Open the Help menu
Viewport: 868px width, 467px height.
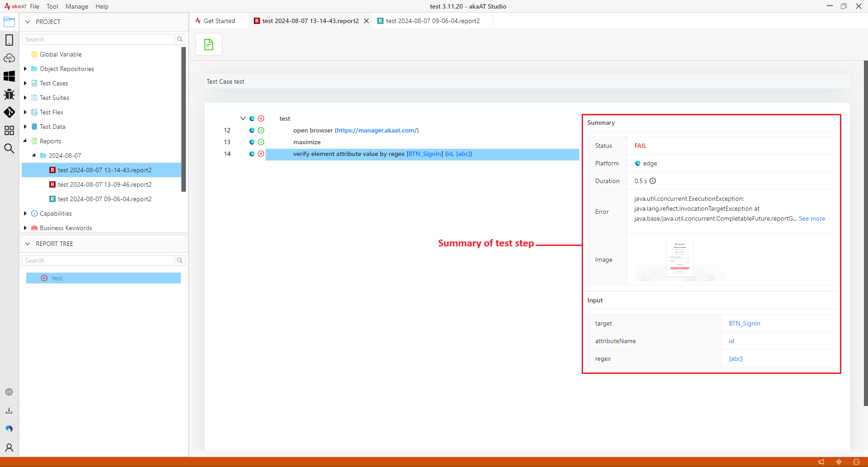tap(102, 6)
